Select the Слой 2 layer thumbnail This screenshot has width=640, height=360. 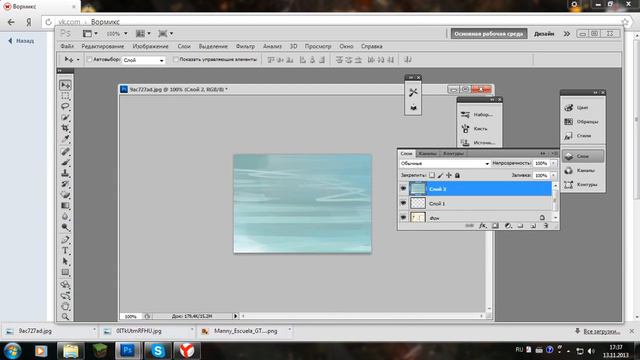[418, 189]
